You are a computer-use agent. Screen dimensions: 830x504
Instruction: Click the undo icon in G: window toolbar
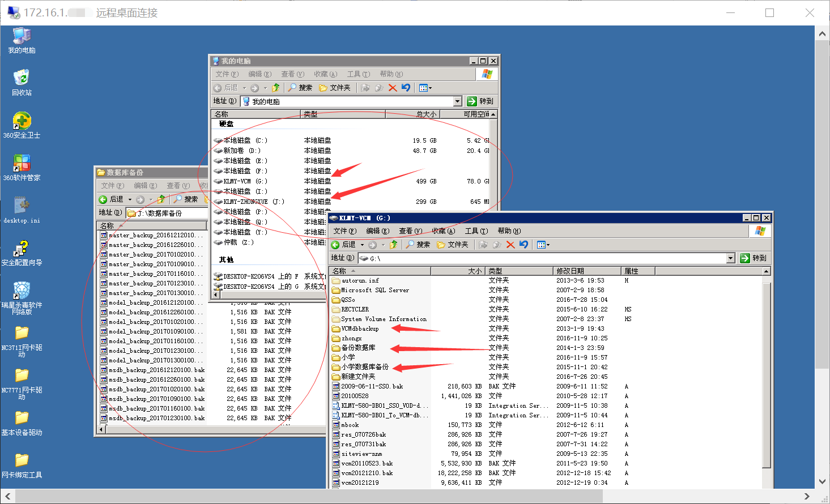[523, 245]
